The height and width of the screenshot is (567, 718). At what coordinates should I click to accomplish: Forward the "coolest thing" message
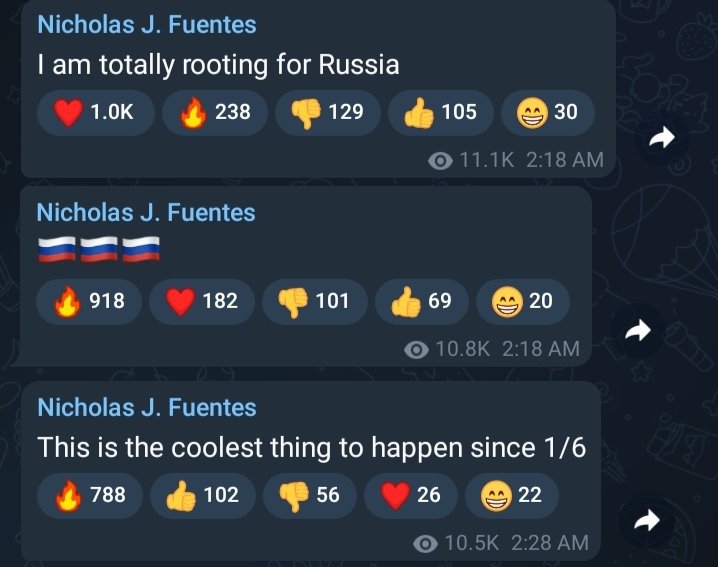pyautogui.click(x=648, y=519)
